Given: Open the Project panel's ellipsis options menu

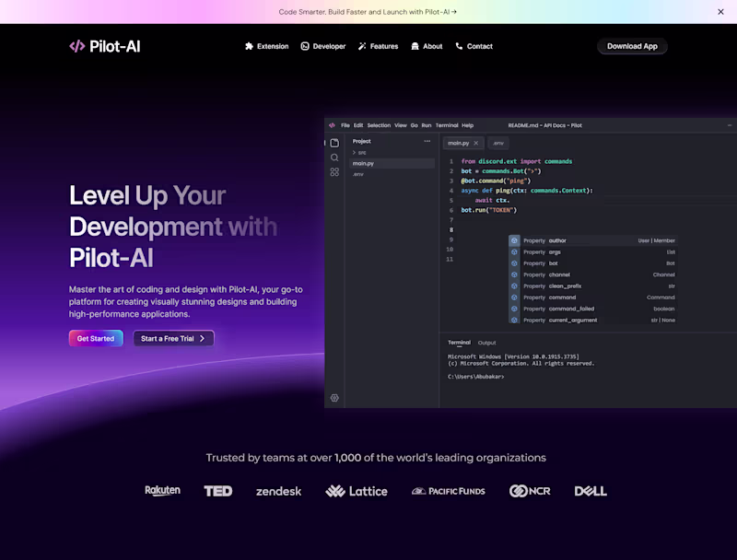Looking at the screenshot, I should pos(427,141).
